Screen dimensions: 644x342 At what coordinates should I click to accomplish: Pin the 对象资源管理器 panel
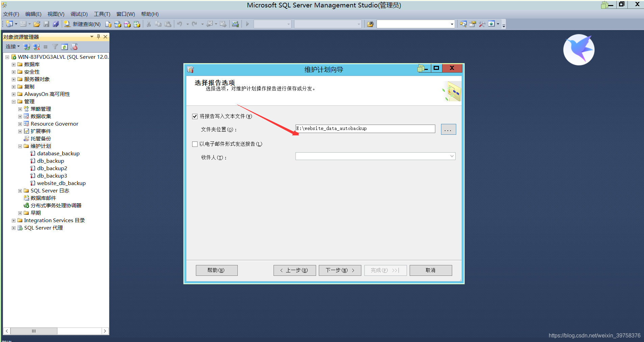(98, 36)
